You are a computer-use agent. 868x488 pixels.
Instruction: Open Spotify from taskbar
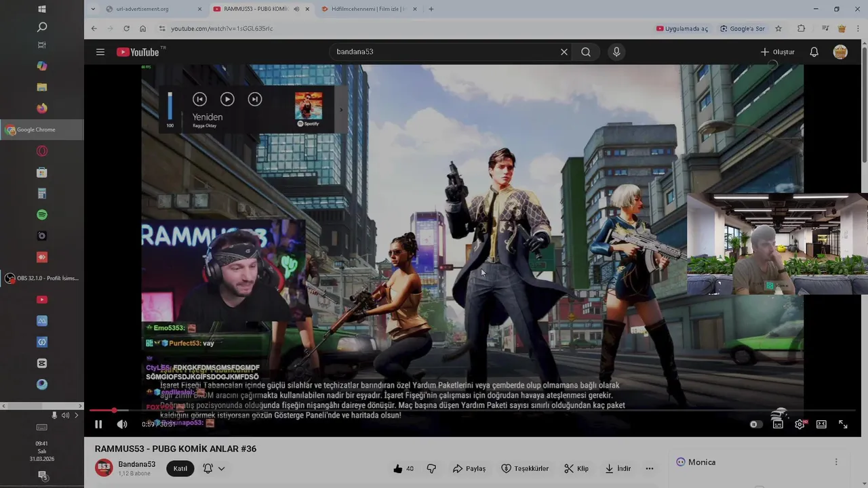pos(42,215)
